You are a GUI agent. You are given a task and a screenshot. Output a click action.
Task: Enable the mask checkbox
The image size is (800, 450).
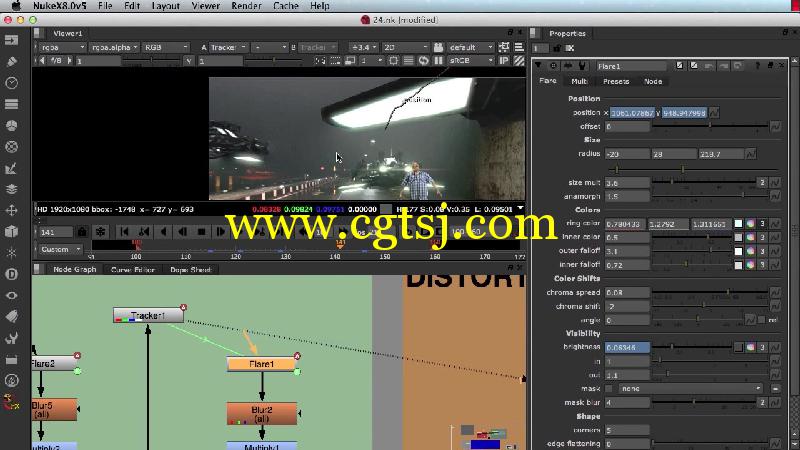[x=609, y=389]
